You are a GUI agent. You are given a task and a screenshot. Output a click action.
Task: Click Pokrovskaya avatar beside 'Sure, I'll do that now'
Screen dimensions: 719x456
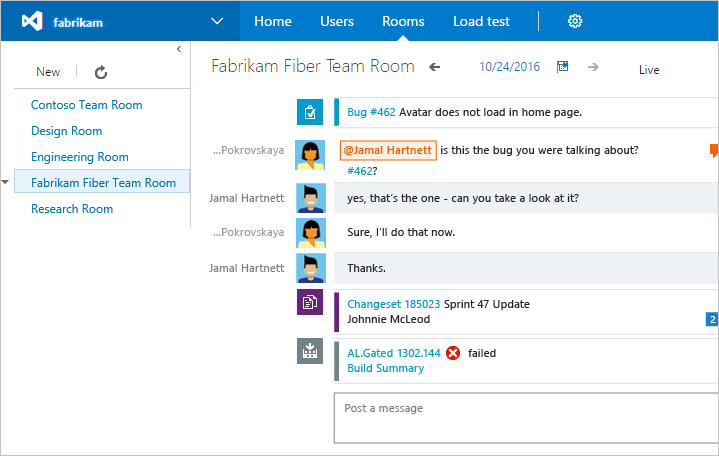pos(311,233)
